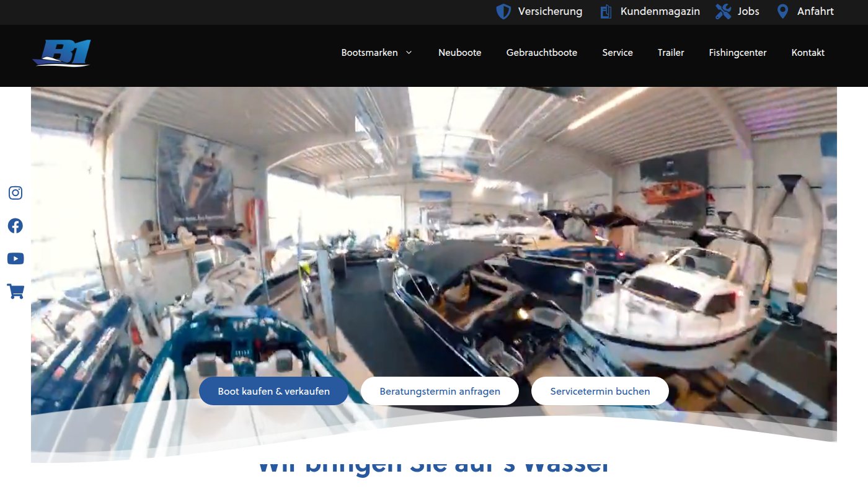Viewport: 868px width, 489px height.
Task: Click the shield icon beside Versicherung
Action: [x=503, y=12]
